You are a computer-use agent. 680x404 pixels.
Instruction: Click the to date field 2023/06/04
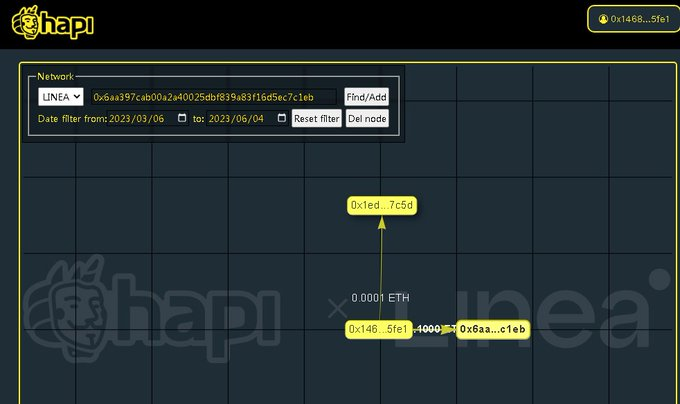coord(247,118)
